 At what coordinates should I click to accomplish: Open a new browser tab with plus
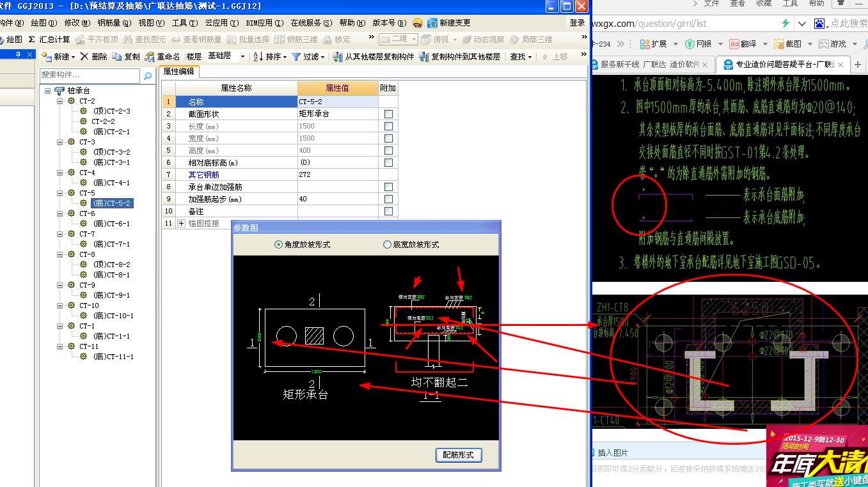pos(858,65)
